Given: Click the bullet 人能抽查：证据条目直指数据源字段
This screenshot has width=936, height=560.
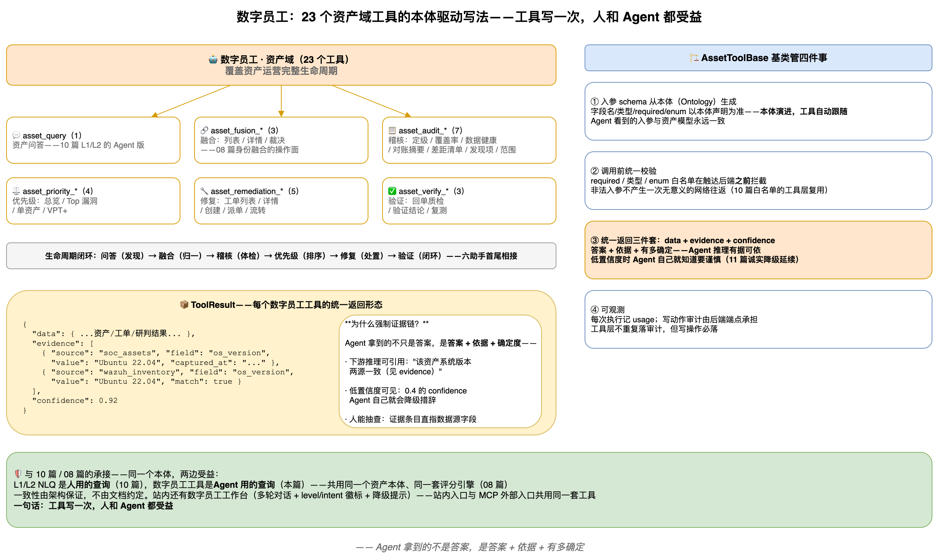Looking at the screenshot, I should (410, 419).
